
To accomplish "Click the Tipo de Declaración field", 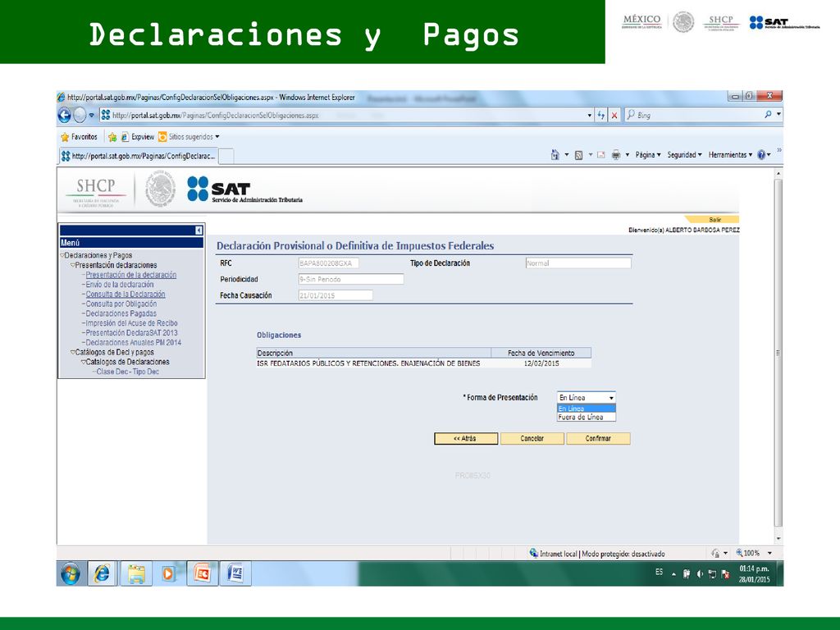I will pyautogui.click(x=578, y=263).
